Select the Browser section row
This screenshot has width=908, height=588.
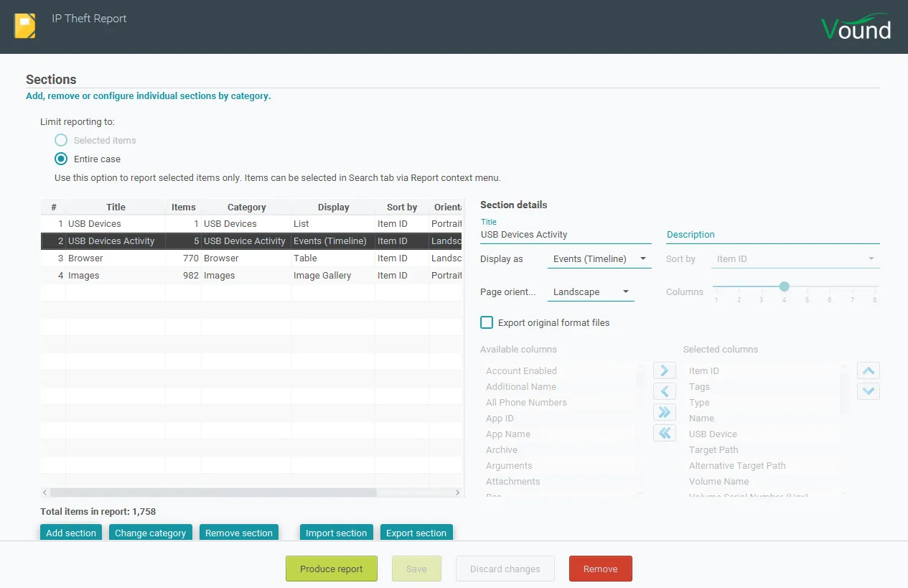pos(251,258)
